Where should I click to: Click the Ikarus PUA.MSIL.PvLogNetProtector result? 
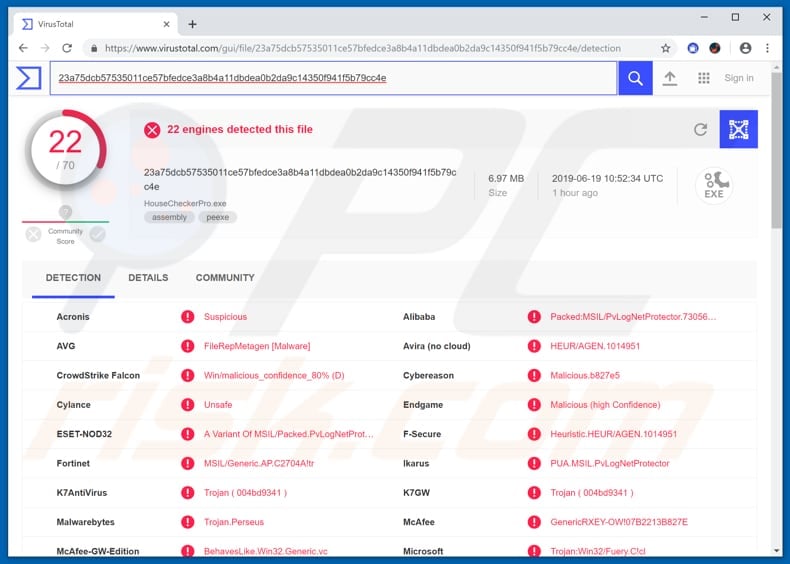610,463
